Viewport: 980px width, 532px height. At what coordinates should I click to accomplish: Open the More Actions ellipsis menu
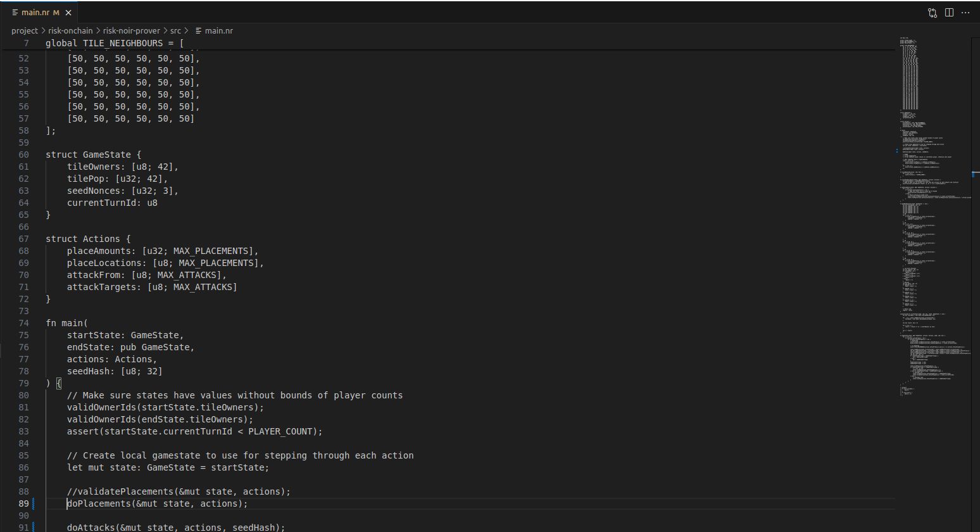(x=966, y=13)
